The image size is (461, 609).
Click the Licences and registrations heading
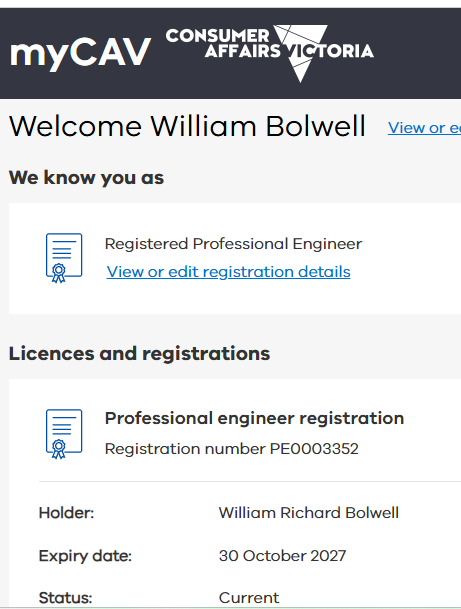pyautogui.click(x=139, y=354)
